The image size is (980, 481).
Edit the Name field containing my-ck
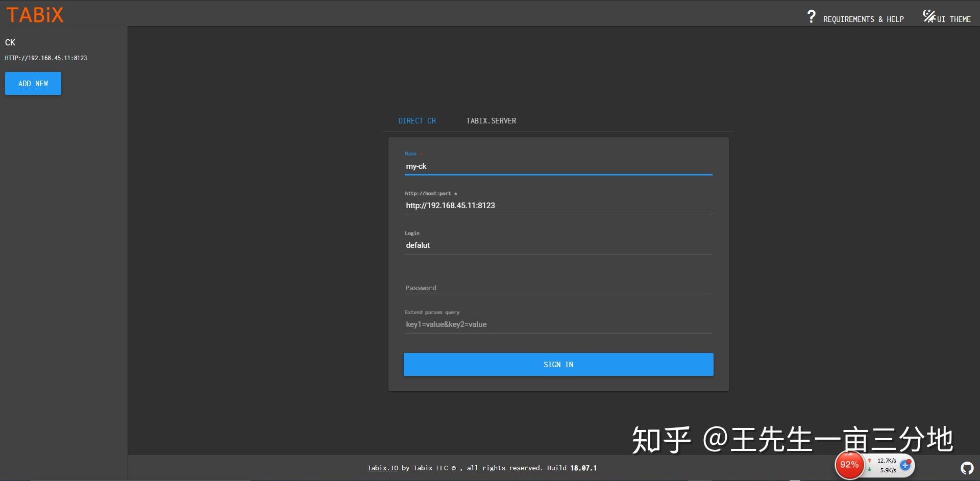pyautogui.click(x=558, y=166)
